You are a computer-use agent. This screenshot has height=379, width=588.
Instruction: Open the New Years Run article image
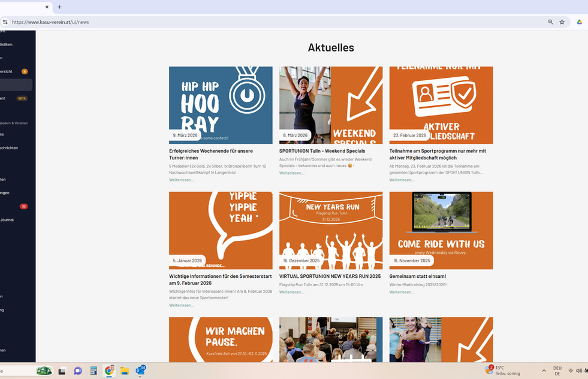(x=331, y=231)
